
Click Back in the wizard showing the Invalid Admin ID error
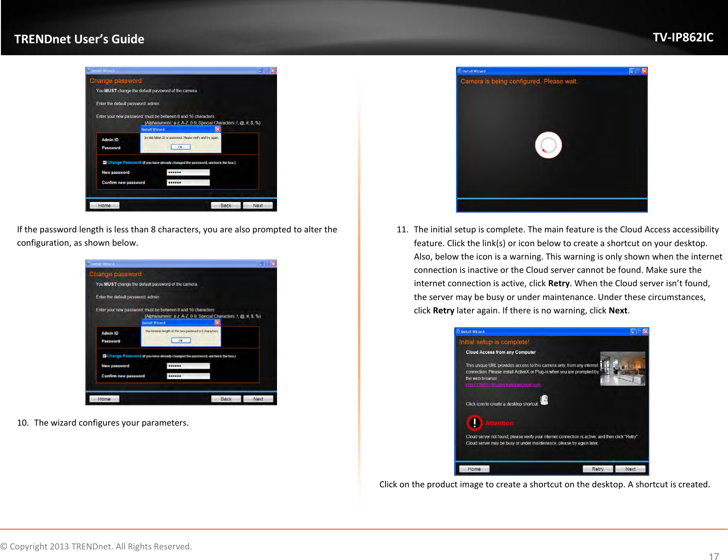[x=226, y=206]
